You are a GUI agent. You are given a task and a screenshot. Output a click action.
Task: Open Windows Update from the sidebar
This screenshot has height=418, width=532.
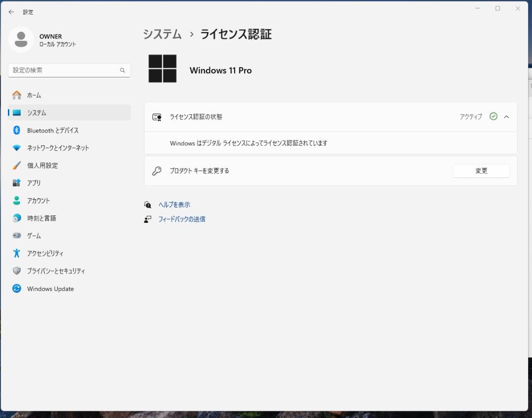pos(51,288)
